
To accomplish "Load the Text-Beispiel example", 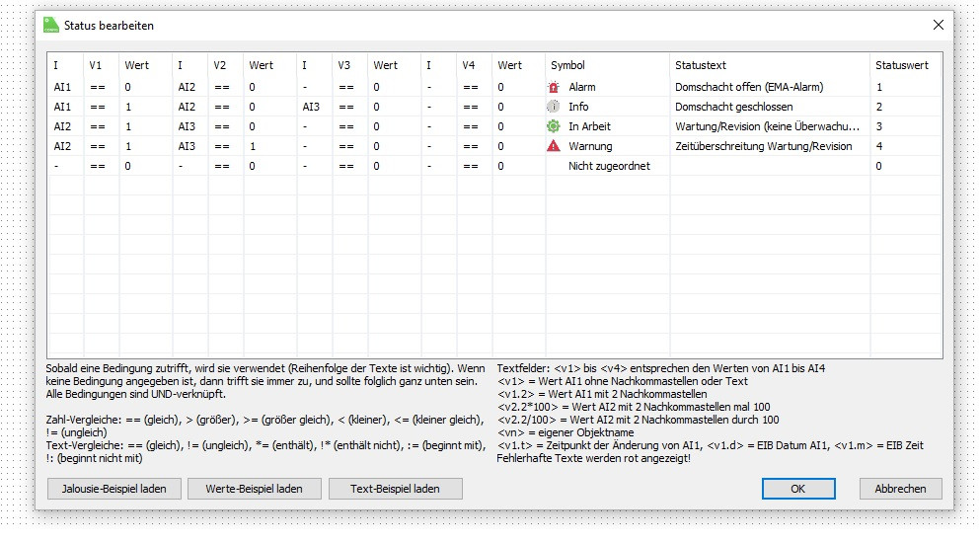I will click(x=395, y=489).
